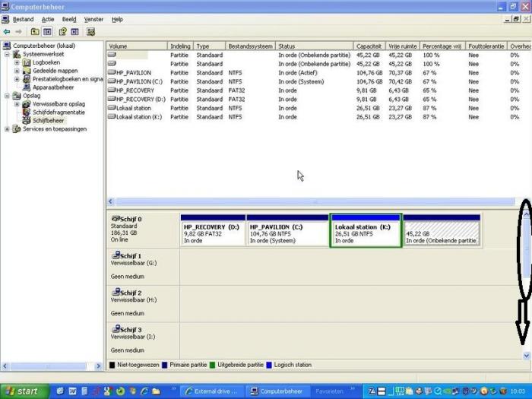The height and width of the screenshot is (399, 532).
Task: Click the Schijf 0 disk icon
Action: (116, 218)
